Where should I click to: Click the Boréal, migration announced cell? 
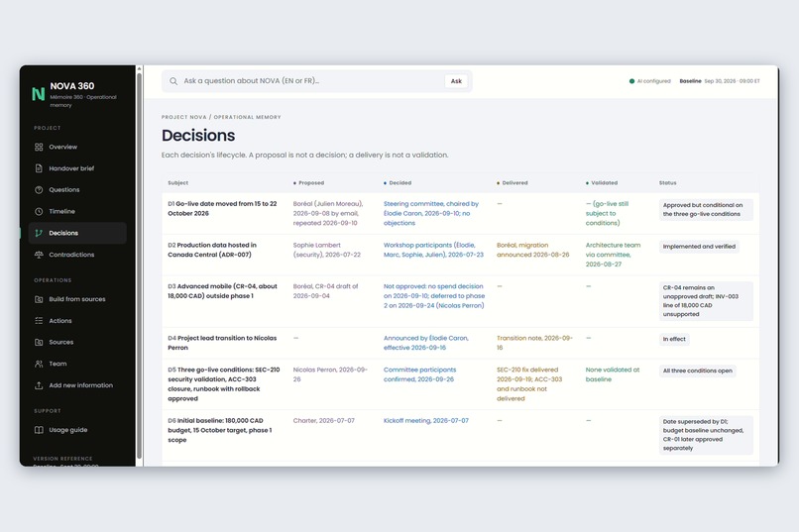[533, 250]
